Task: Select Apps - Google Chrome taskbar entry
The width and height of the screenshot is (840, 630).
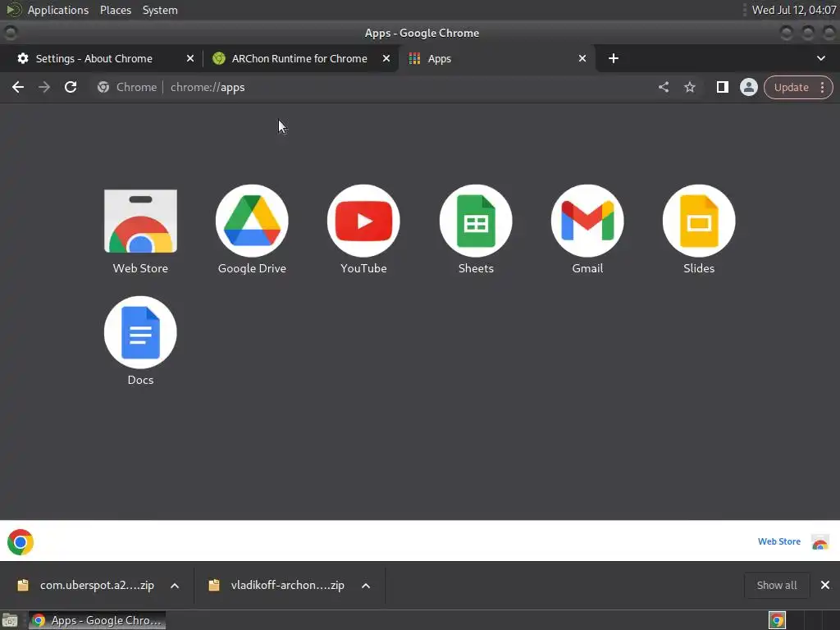Action: point(97,620)
